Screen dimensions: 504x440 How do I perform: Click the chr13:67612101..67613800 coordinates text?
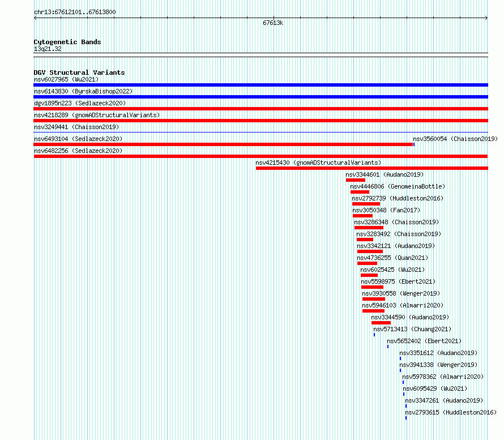point(75,12)
